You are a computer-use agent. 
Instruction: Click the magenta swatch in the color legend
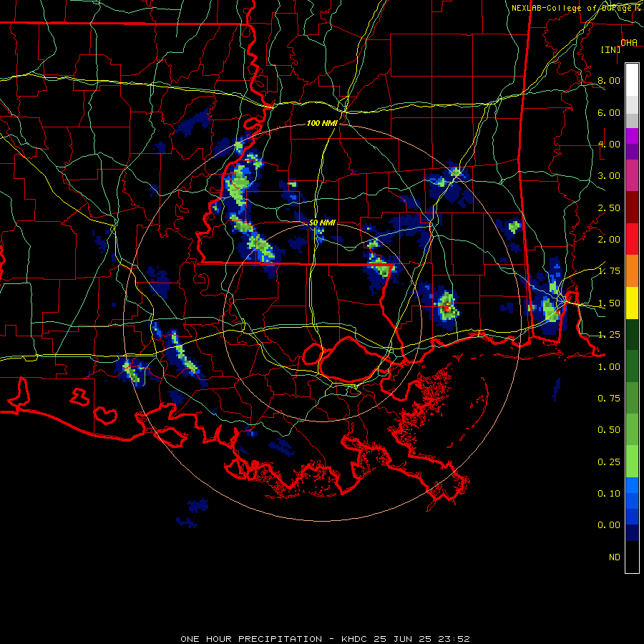tap(632, 136)
